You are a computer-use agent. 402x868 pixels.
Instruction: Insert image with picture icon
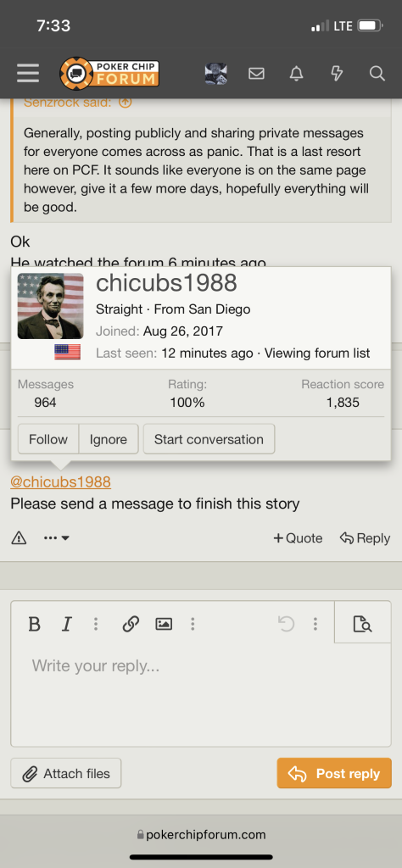point(164,625)
